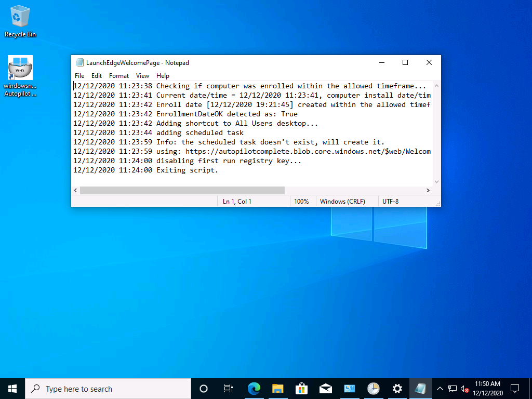This screenshot has height=399, width=532.
Task: Open the Format menu in Notepad
Action: click(119, 76)
